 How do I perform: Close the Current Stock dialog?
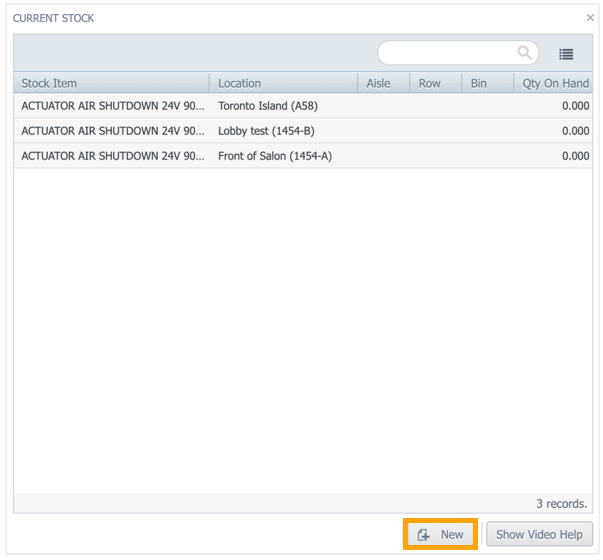coord(590,17)
